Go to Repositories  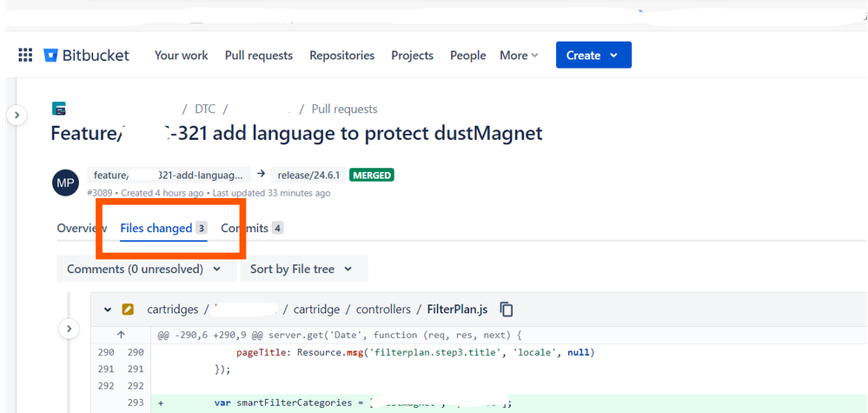click(x=341, y=56)
